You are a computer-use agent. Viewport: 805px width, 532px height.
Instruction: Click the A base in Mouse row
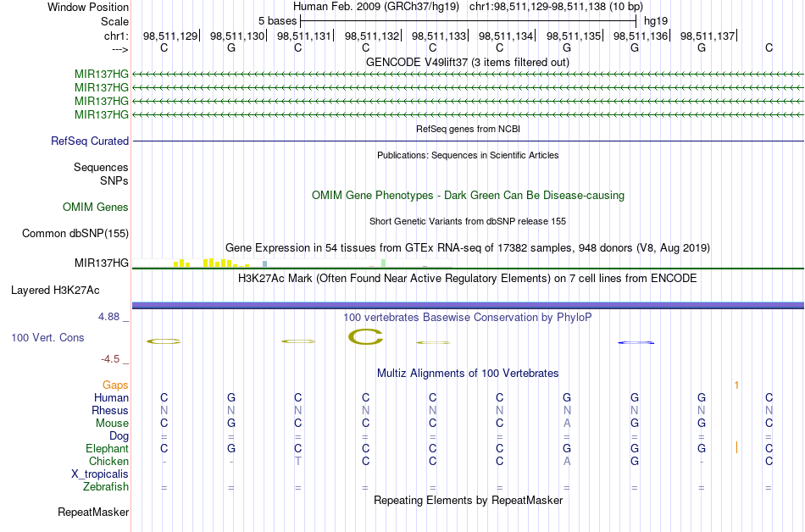[567, 423]
